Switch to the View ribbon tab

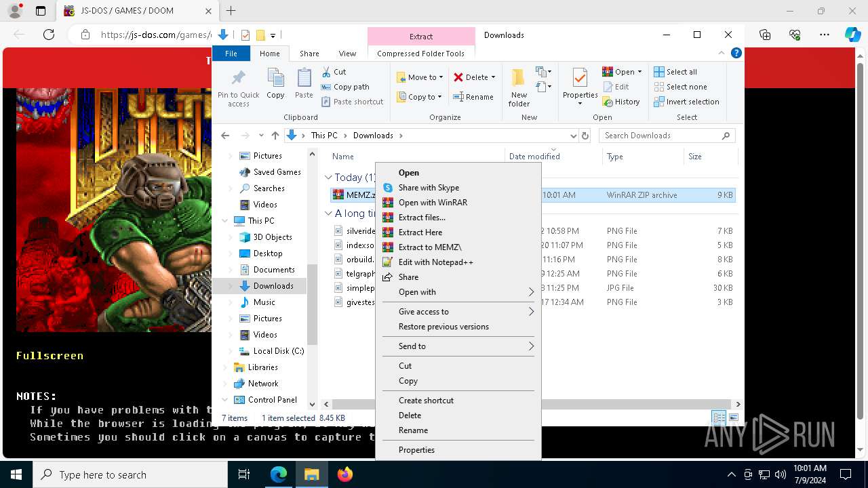(347, 54)
